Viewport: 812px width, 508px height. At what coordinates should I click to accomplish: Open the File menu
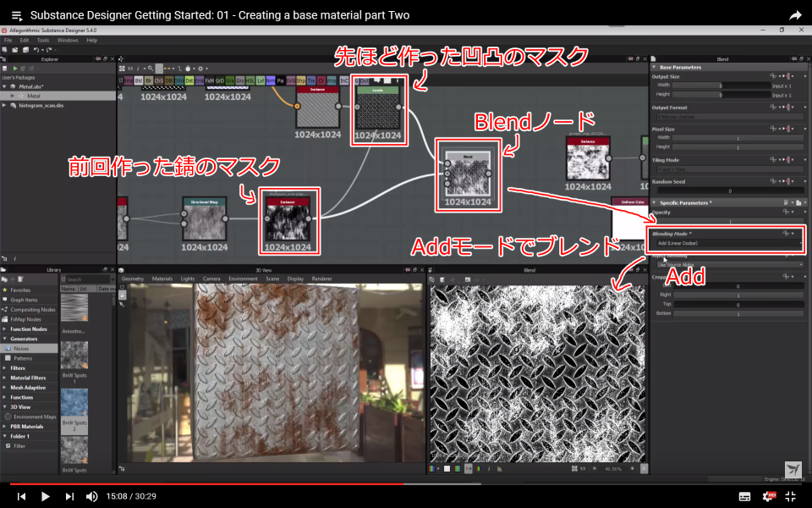pyautogui.click(x=8, y=40)
